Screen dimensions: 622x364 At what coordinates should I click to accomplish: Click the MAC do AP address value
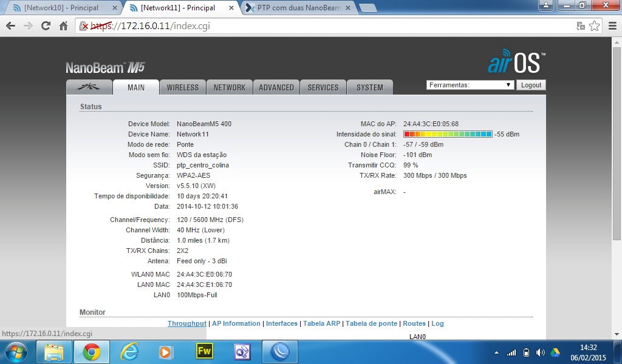click(x=431, y=124)
